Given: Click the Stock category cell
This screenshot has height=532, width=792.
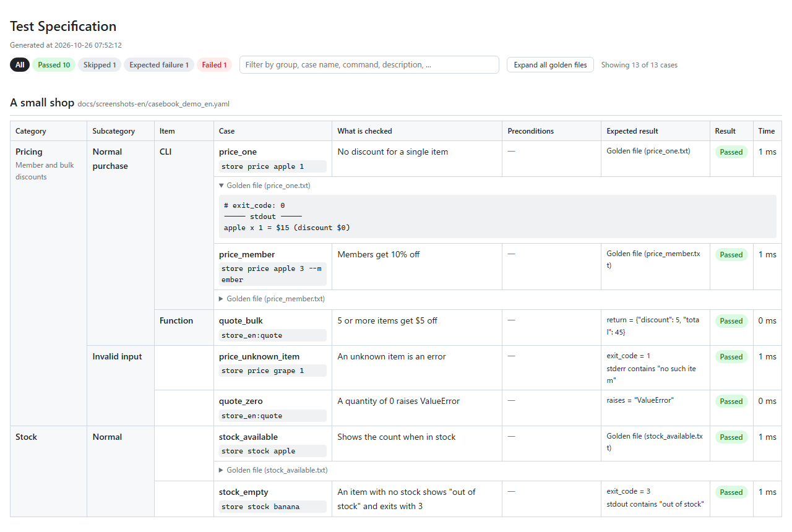Looking at the screenshot, I should click(x=49, y=471).
